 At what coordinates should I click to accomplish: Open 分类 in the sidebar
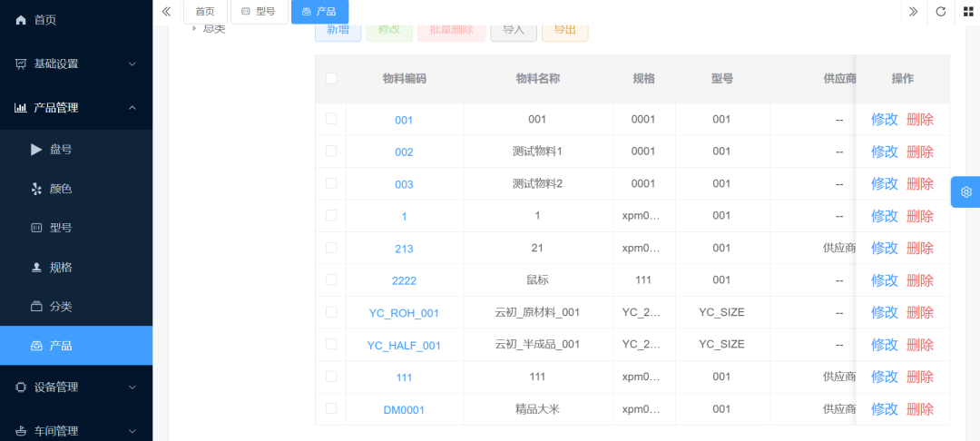coord(60,307)
